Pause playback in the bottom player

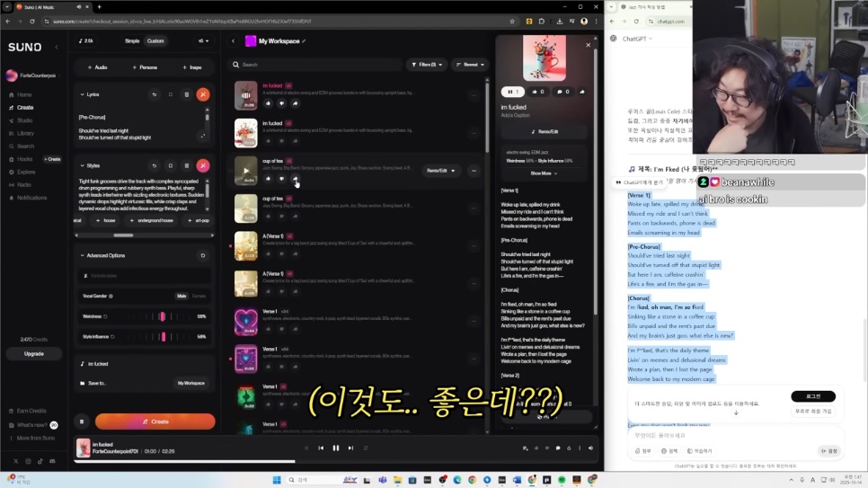coord(336,448)
